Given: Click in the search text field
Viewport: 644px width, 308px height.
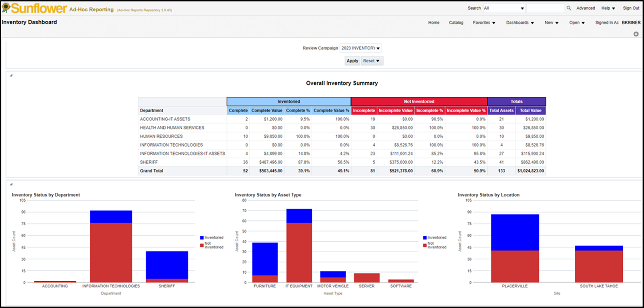Looking at the screenshot, I should [x=545, y=8].
